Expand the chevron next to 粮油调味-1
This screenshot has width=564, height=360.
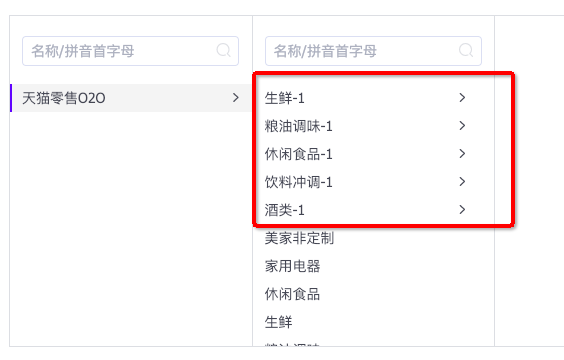tap(462, 126)
